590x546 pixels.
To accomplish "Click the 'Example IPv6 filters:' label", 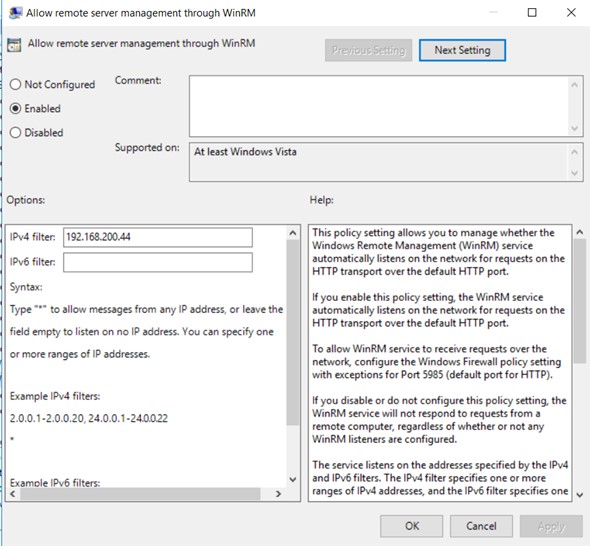I will click(55, 483).
